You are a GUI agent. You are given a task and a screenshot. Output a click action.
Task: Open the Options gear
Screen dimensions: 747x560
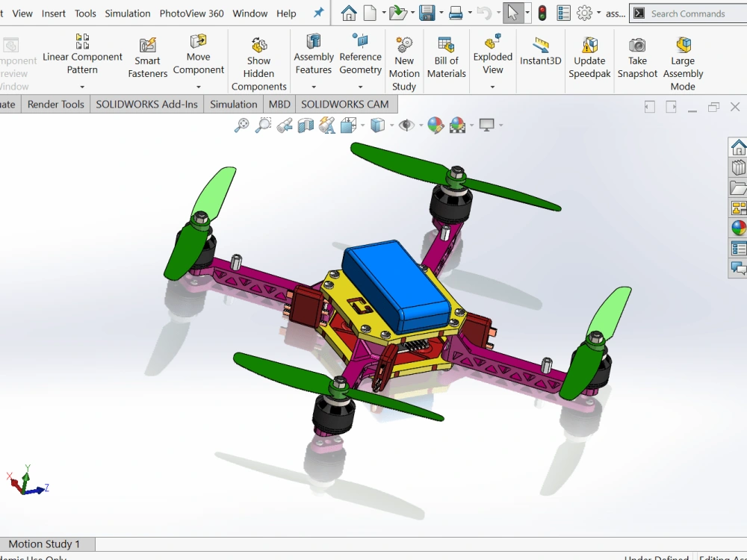tap(584, 13)
